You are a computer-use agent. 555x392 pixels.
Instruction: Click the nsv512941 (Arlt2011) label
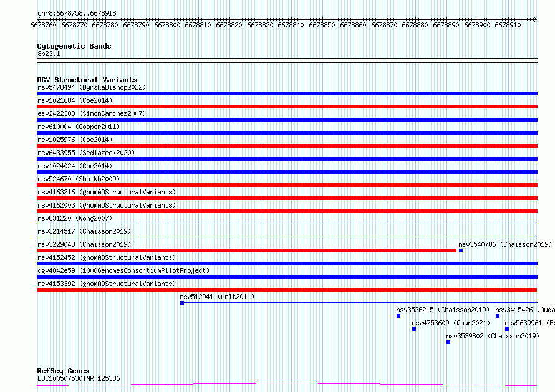tap(217, 297)
